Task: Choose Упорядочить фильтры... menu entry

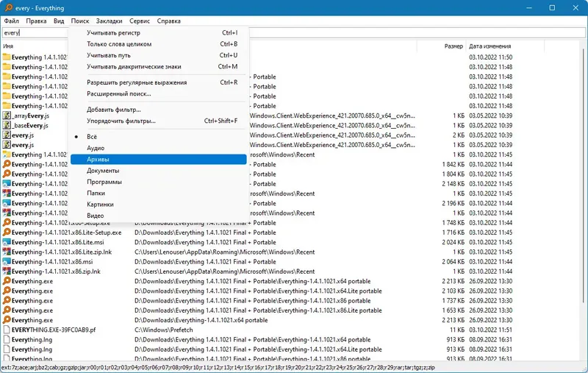Action: click(x=159, y=121)
